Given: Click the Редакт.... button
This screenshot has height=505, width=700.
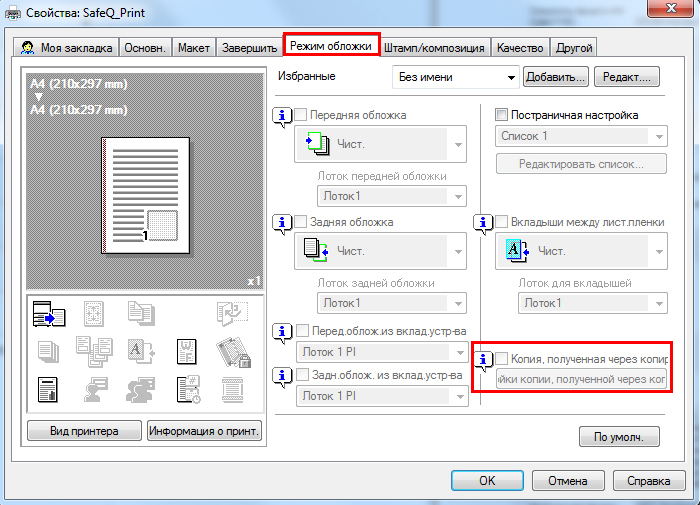Looking at the screenshot, I should pyautogui.click(x=627, y=77).
